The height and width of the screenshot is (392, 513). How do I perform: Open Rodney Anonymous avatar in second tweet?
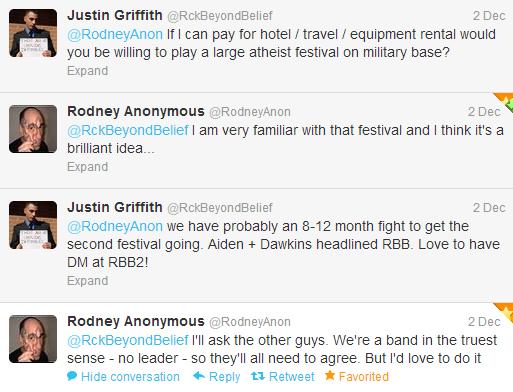tap(33, 129)
